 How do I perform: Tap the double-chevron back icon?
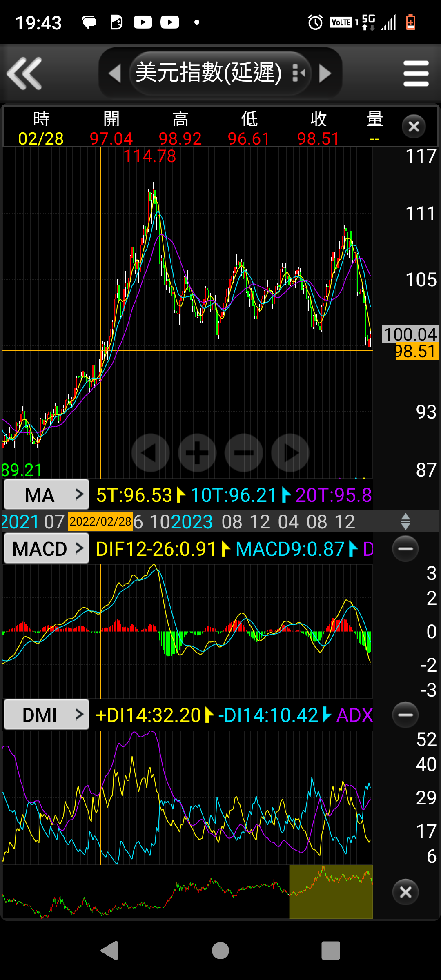[x=24, y=73]
